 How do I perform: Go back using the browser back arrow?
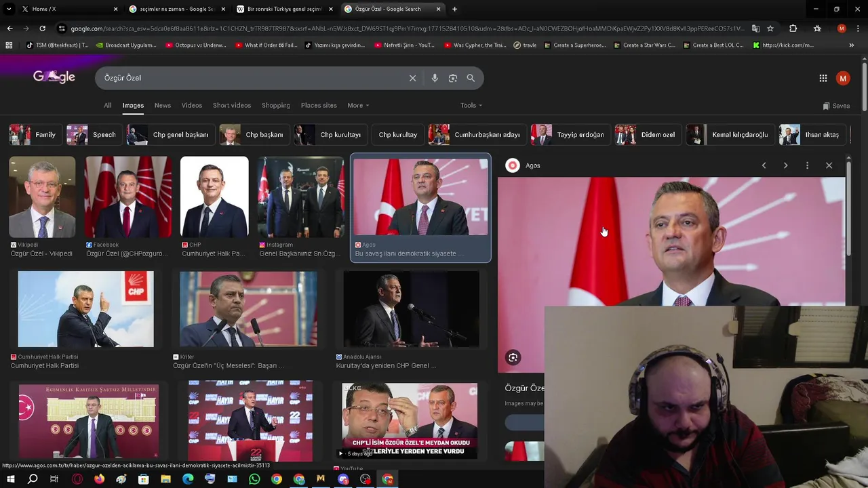9,28
